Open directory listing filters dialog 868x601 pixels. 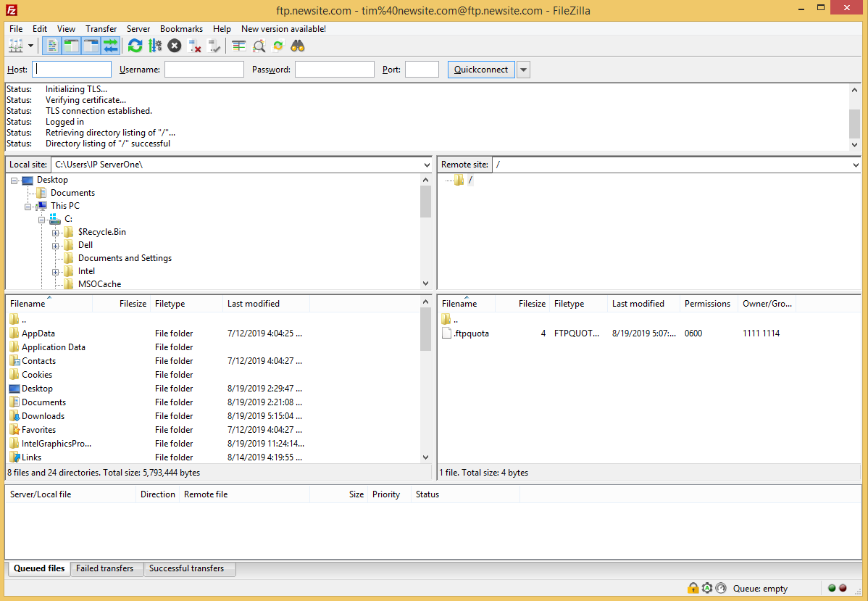(x=238, y=46)
